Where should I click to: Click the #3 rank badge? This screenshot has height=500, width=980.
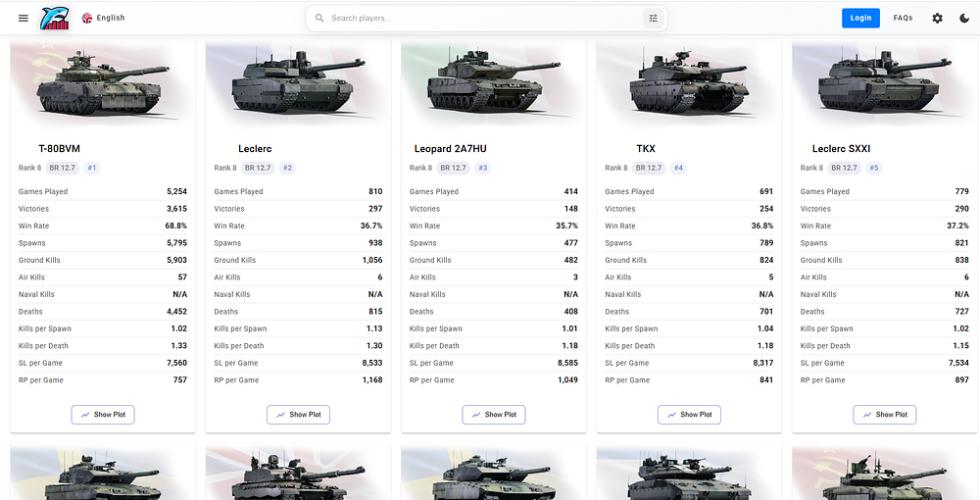483,168
